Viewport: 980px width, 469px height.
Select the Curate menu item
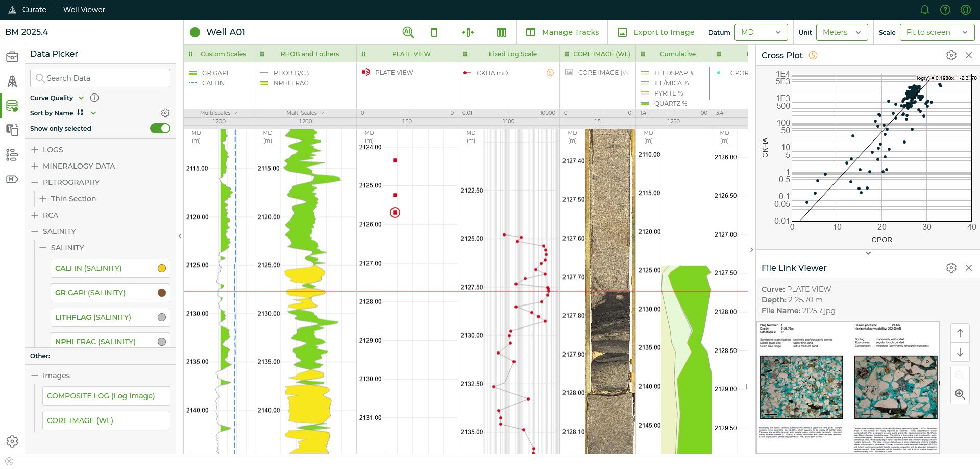pos(34,10)
